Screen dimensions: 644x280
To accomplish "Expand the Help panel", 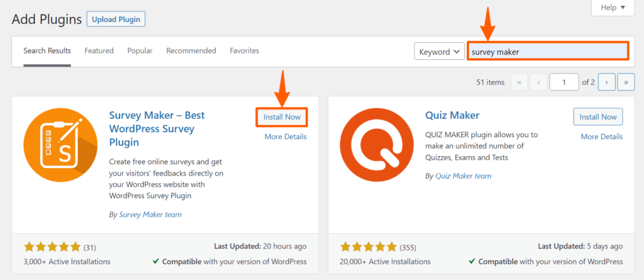I will [613, 8].
